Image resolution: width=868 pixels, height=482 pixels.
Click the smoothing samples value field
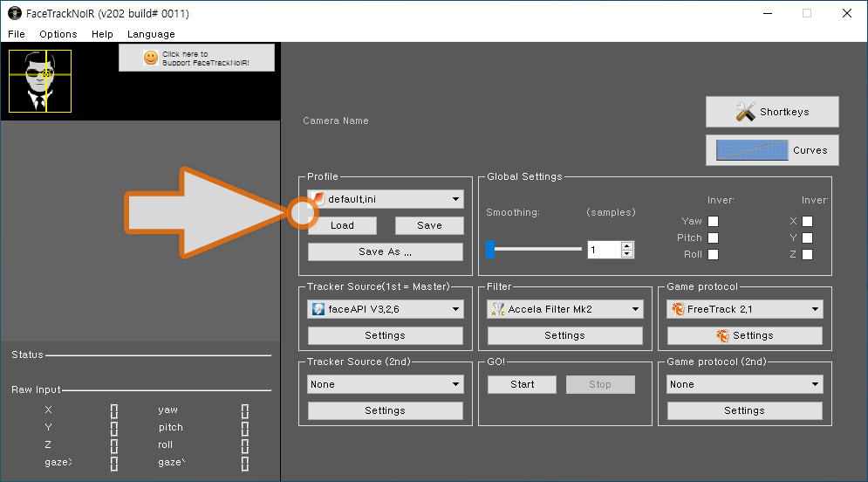[x=604, y=250]
